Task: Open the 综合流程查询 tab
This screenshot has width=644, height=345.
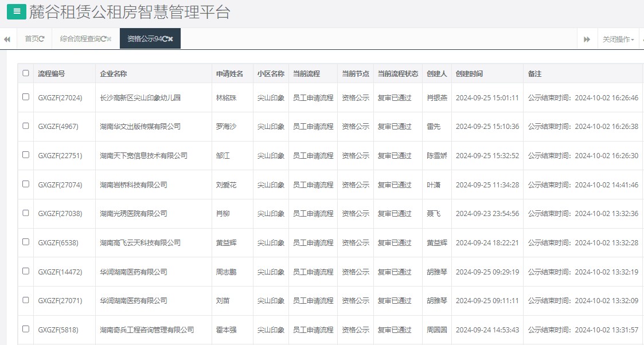Action: pos(79,39)
